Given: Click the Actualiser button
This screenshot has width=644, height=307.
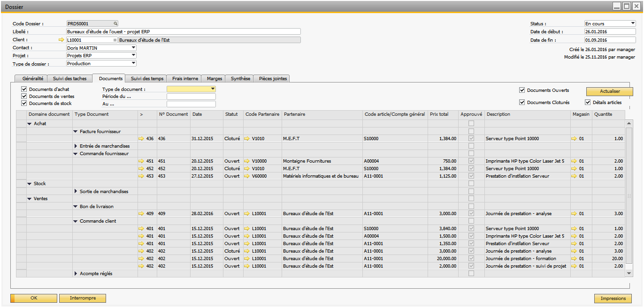Looking at the screenshot, I should coord(609,91).
